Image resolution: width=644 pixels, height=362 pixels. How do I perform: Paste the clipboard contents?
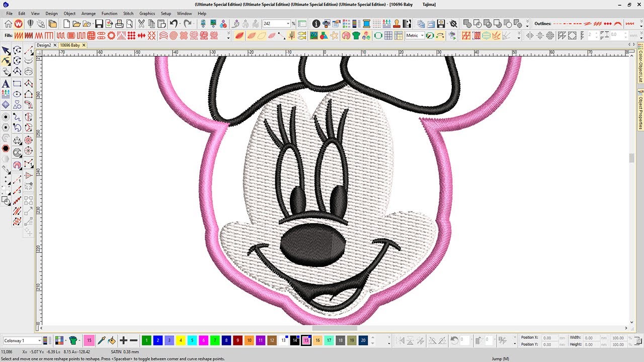162,24
